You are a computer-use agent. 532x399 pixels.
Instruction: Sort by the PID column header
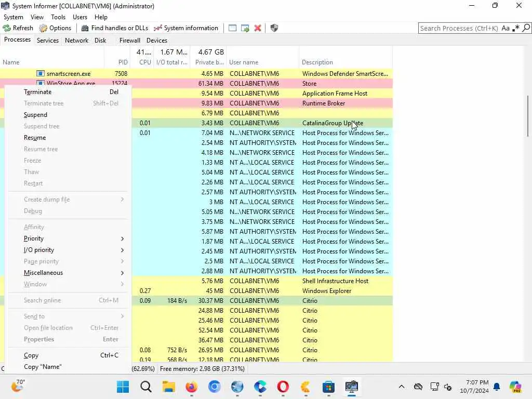(x=117, y=62)
